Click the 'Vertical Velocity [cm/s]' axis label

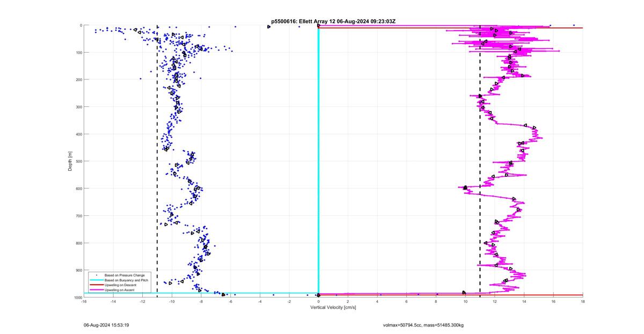pos(333,308)
